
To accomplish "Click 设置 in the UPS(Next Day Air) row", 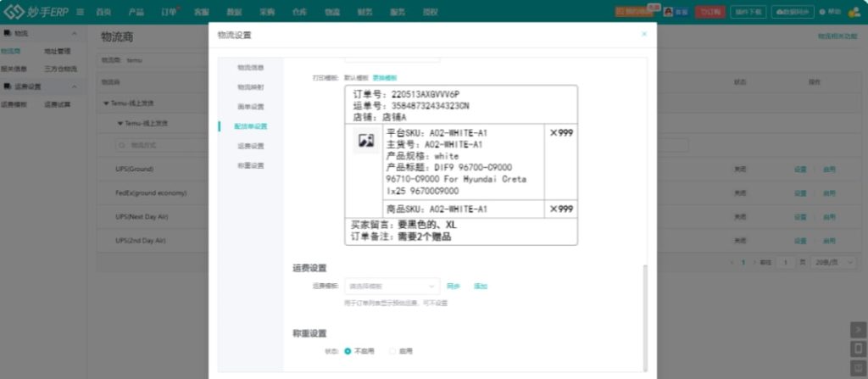I will [800, 217].
